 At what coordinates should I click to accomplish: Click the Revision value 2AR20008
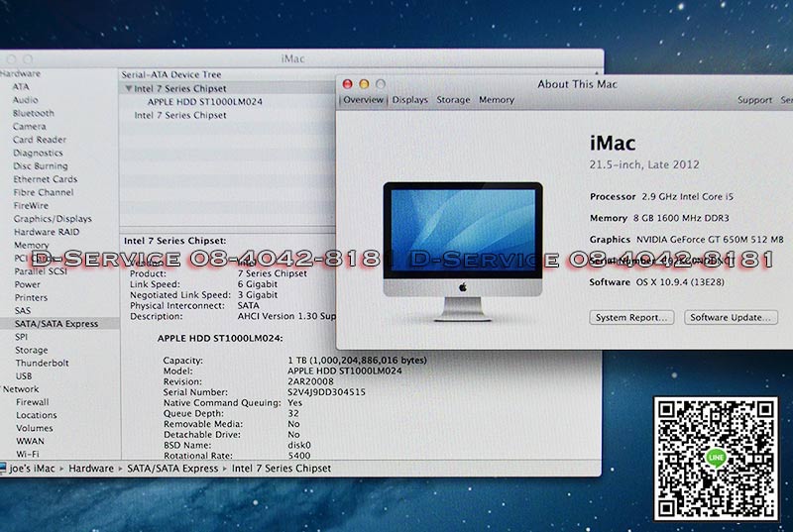[310, 381]
